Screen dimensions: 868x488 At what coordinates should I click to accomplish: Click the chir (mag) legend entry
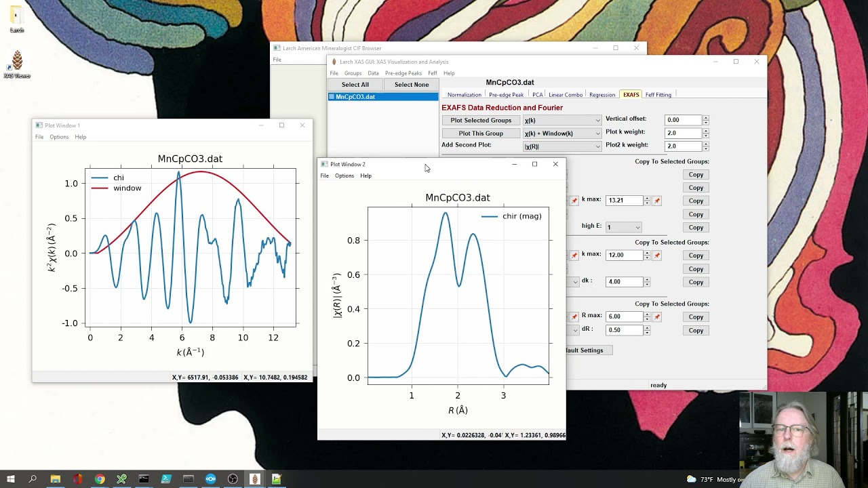tap(511, 216)
